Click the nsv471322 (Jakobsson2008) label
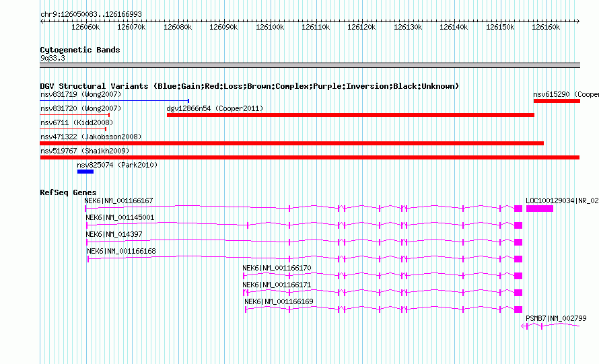Image resolution: width=599 pixels, height=364 pixels. point(91,137)
